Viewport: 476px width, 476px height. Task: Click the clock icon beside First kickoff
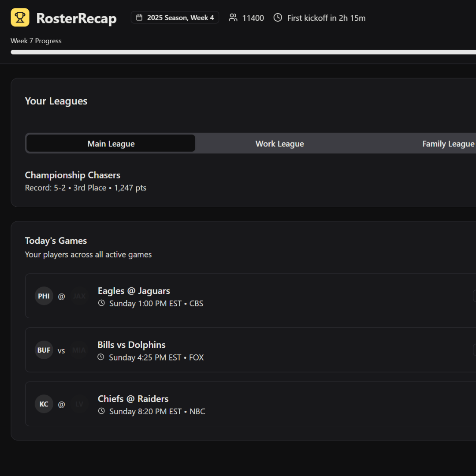(278, 18)
